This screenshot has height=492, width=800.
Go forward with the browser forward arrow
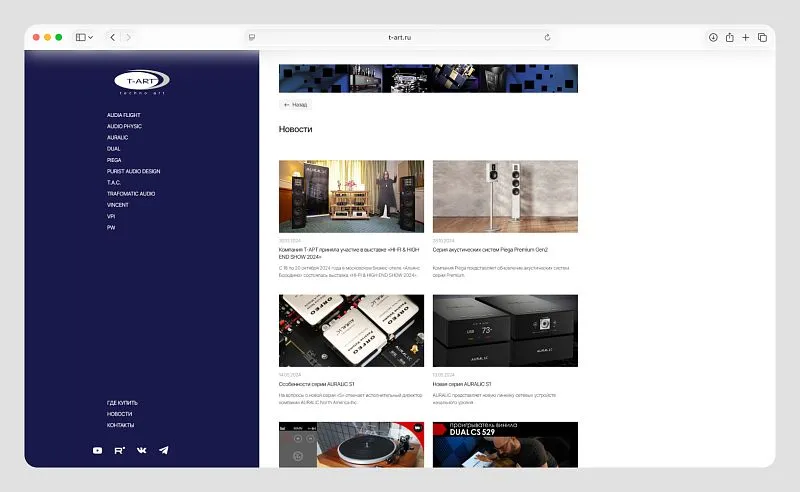point(128,37)
